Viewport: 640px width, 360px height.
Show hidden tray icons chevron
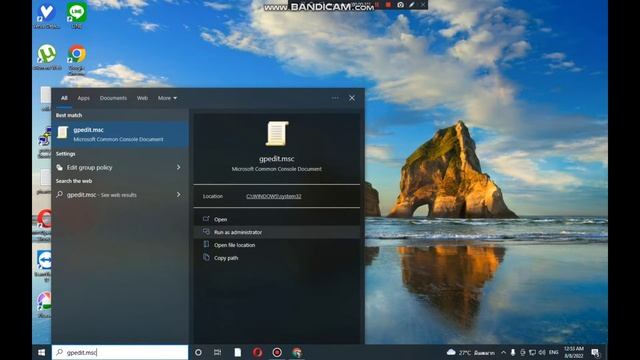click(503, 352)
